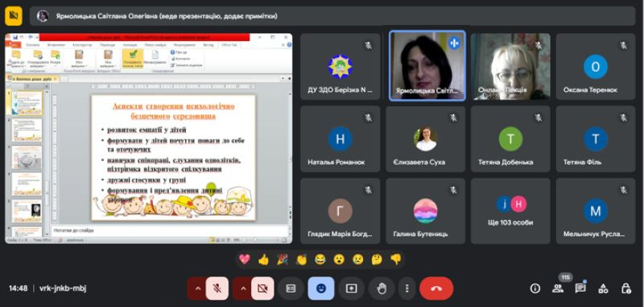644x307 pixels.
Task: Open more options three-dot menu
Action: (x=407, y=288)
